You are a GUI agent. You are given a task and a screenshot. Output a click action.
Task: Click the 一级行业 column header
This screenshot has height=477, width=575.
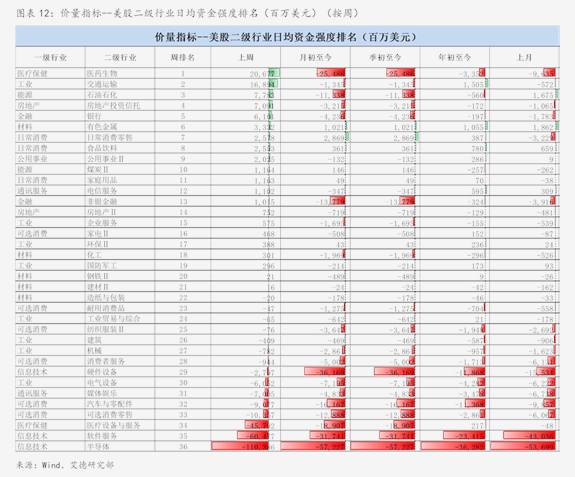[x=51, y=58]
